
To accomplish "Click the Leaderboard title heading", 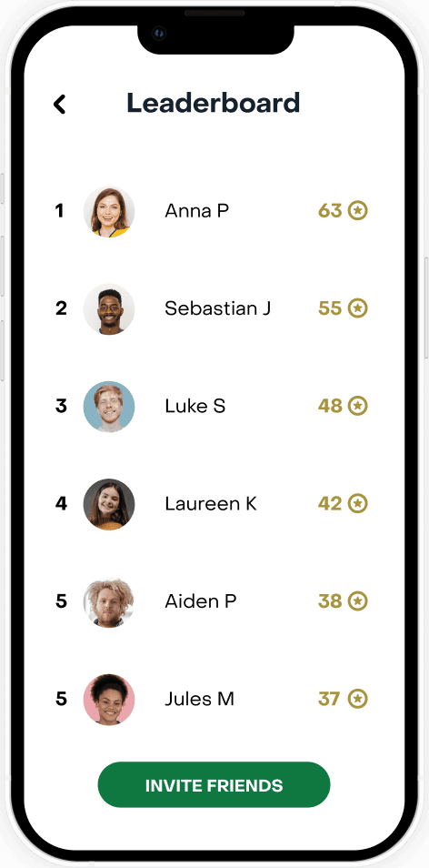I will click(214, 103).
